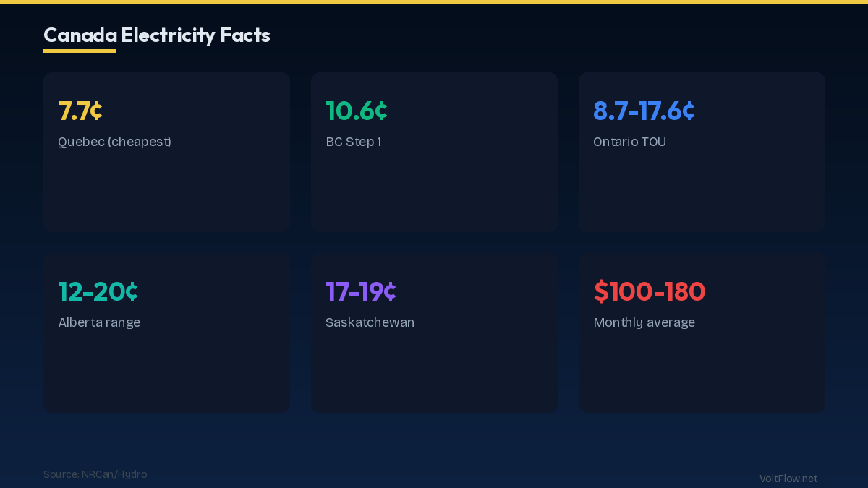The width and height of the screenshot is (868, 488).
Task: Click the green 10.6¢ BC Step 1 value
Action: [x=357, y=111]
